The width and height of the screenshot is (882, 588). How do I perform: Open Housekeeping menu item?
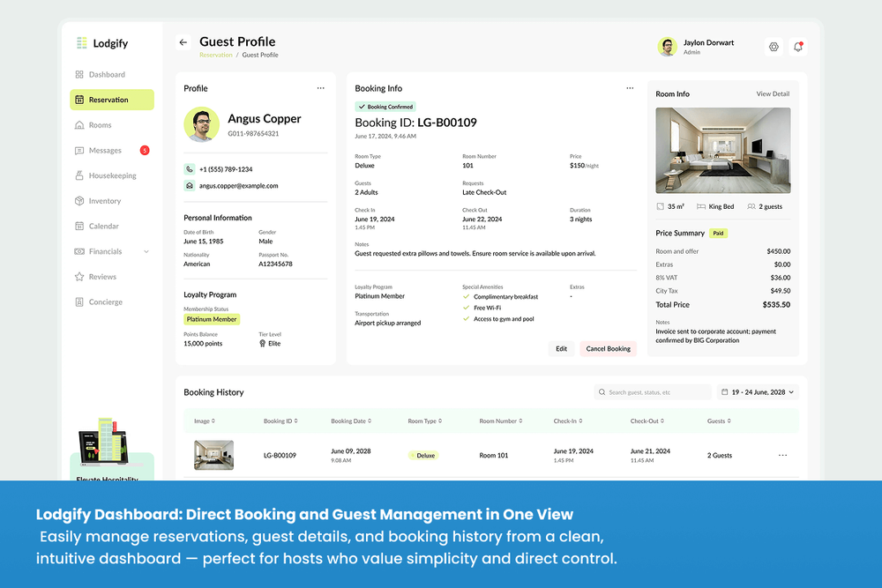tap(112, 175)
